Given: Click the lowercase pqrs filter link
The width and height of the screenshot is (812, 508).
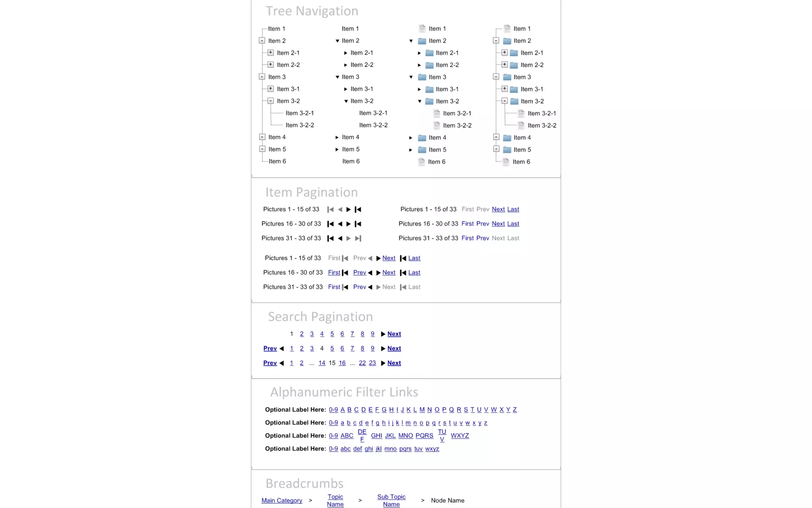Looking at the screenshot, I should 405,448.
